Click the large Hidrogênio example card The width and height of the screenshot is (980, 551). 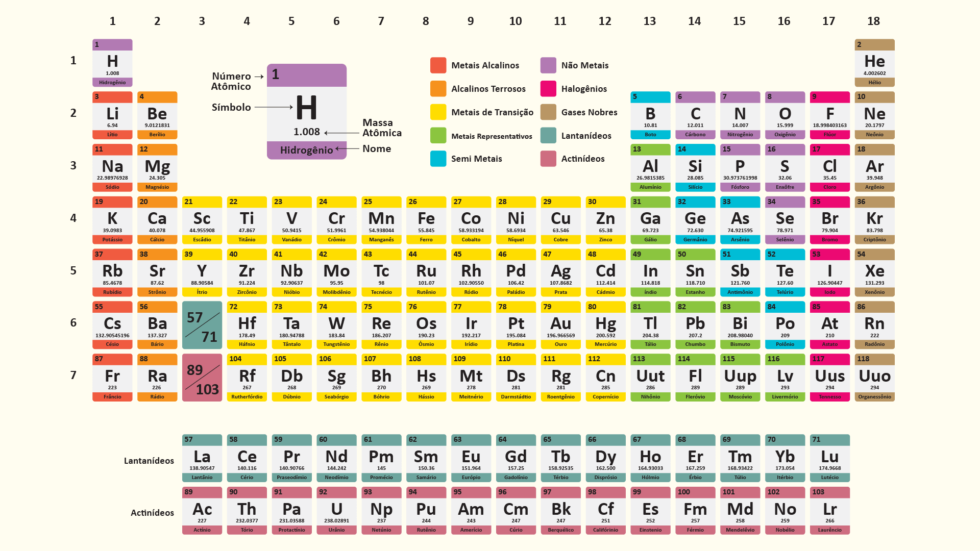307,112
